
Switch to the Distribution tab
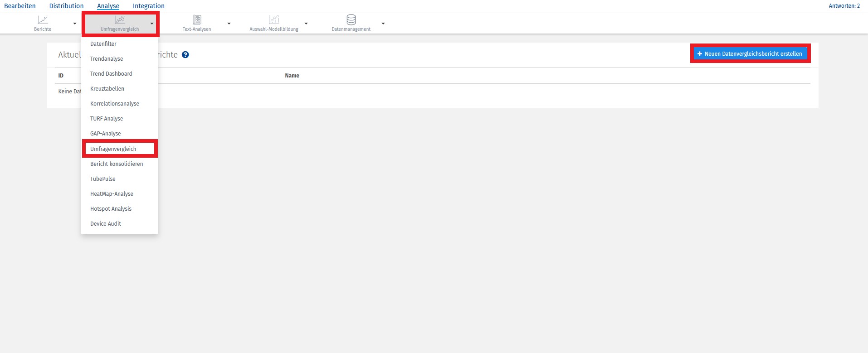pos(66,6)
